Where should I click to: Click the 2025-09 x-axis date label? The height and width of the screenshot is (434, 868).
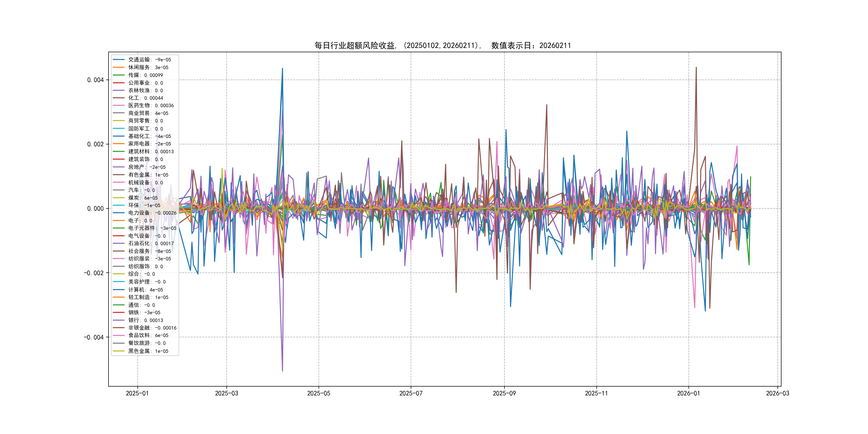coord(504,393)
